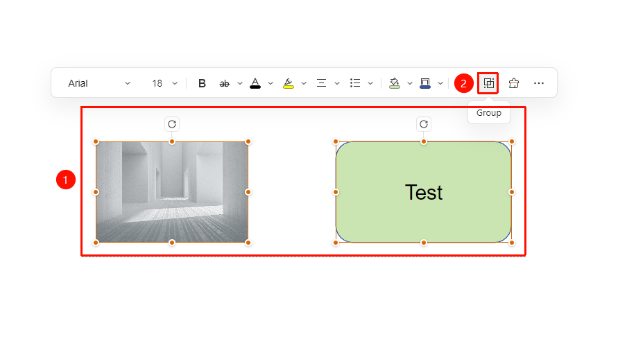The image size is (627, 364).
Task: Click the bottom-right handle of Test shape
Action: 512,243
